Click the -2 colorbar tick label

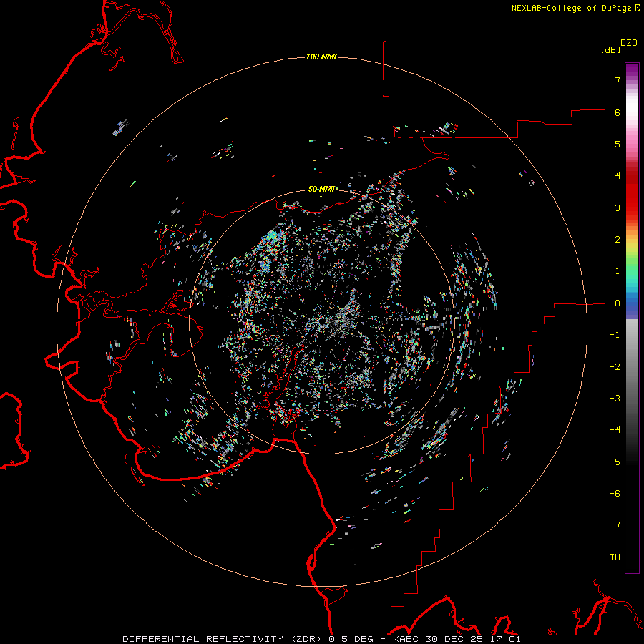point(615,367)
